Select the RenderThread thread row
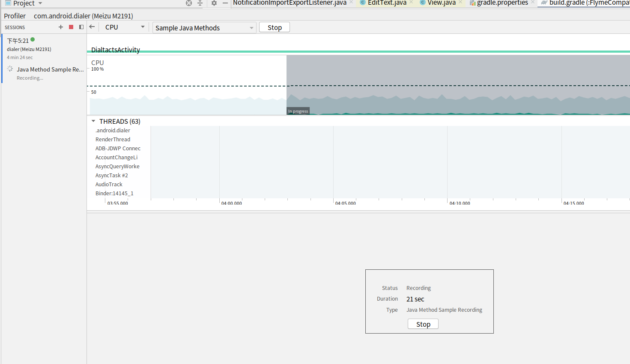The image size is (630, 364). click(x=113, y=140)
